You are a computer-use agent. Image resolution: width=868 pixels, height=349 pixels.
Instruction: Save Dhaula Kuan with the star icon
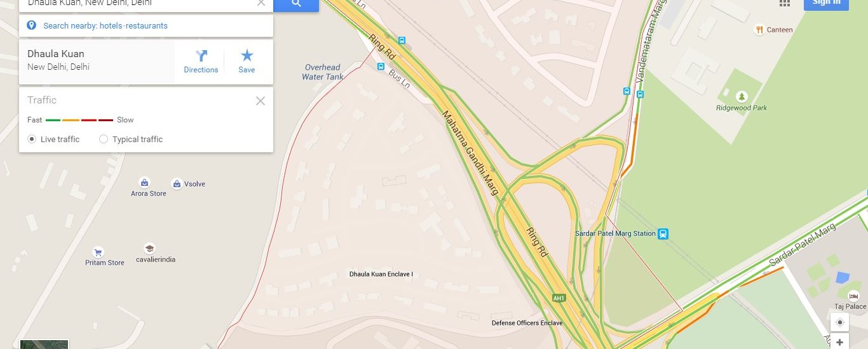(x=247, y=62)
